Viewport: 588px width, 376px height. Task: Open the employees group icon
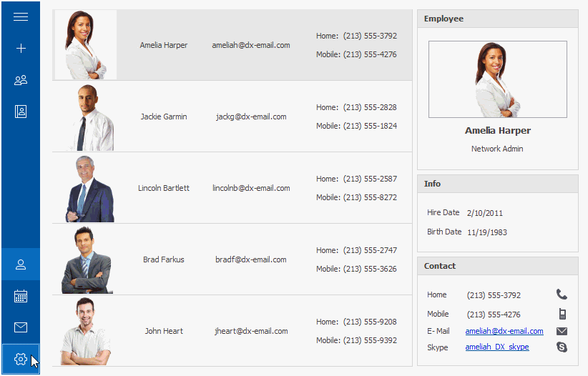point(21,80)
